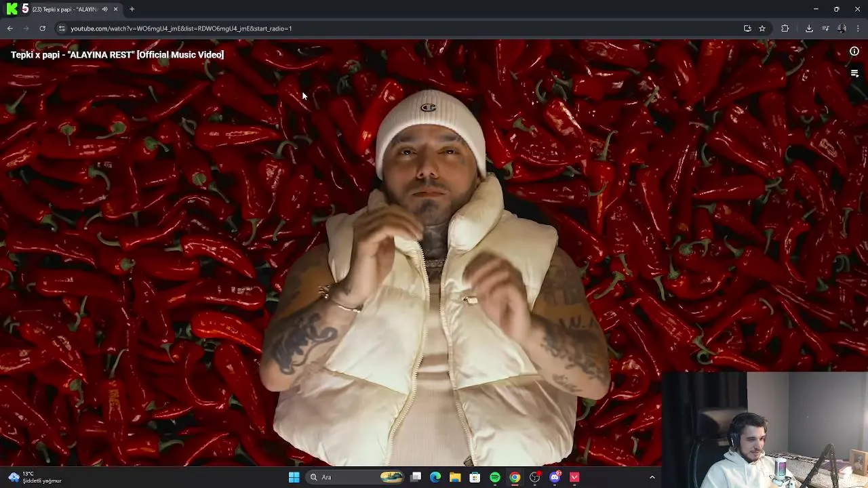
Task: Open OBS Studio from taskbar
Action: pyautogui.click(x=534, y=477)
